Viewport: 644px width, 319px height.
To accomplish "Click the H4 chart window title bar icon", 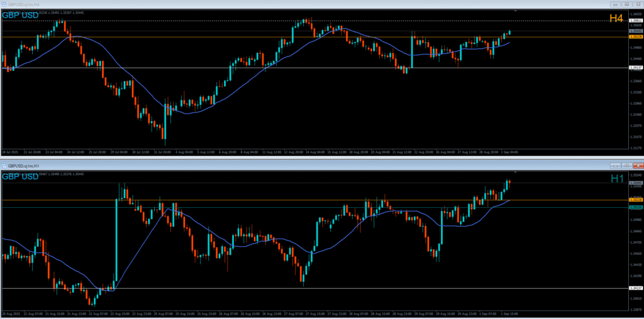I will (x=4, y=4).
